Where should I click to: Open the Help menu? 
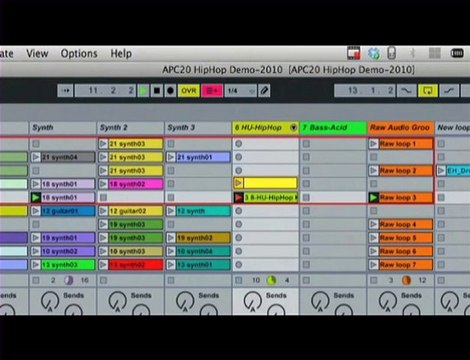(x=121, y=54)
